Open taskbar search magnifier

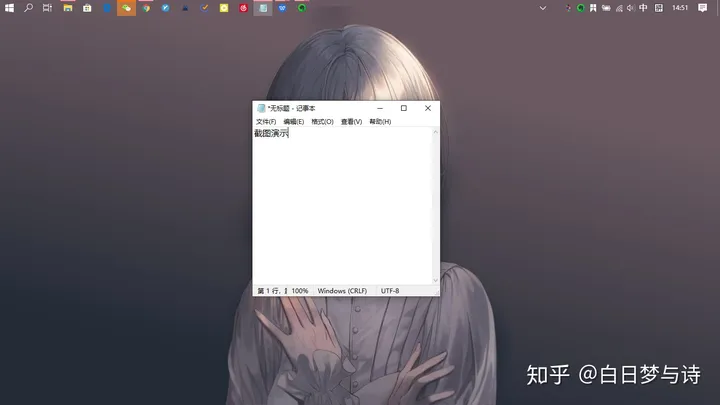pos(28,8)
